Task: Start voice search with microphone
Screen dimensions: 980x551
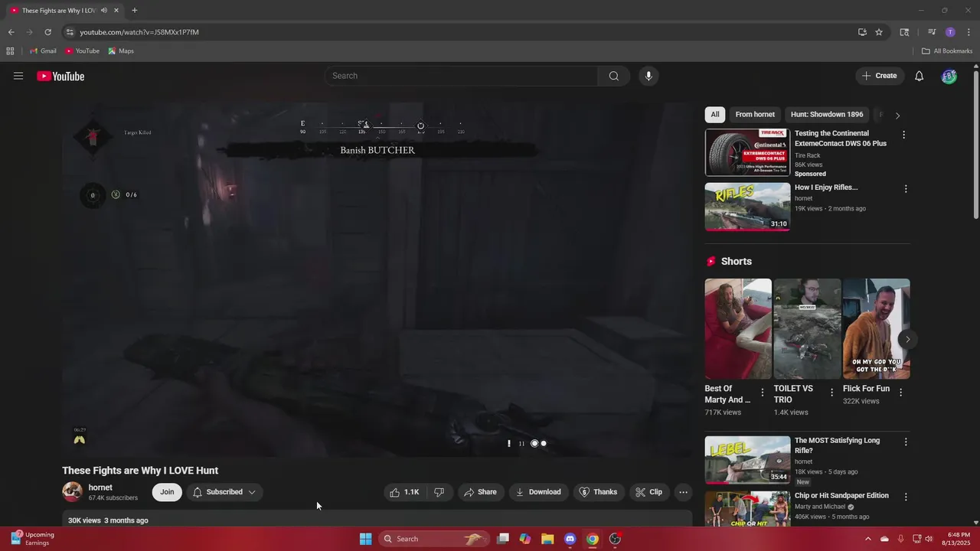Action: 648,76
